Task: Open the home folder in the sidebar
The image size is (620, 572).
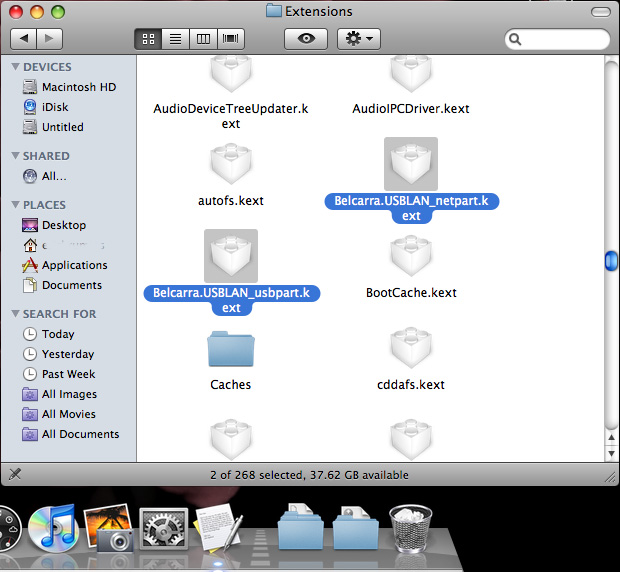Action: pyautogui.click(x=63, y=245)
